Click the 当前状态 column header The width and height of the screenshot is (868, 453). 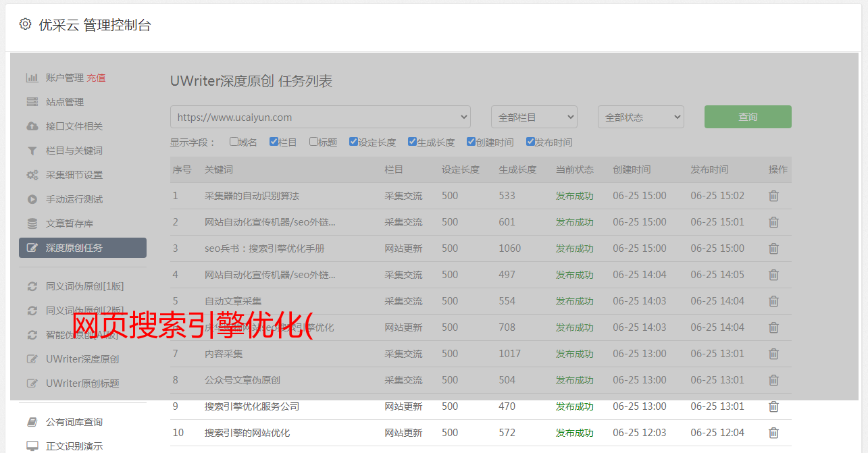point(575,169)
